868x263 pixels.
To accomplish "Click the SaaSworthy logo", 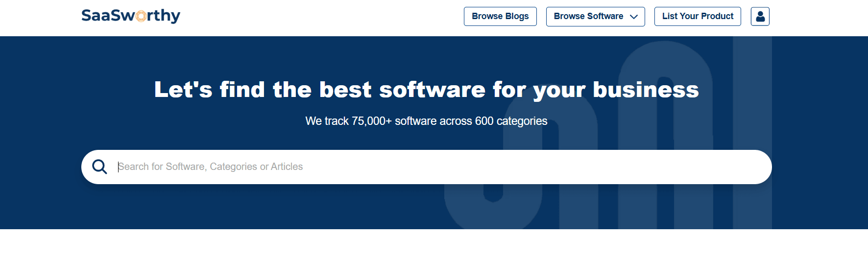I will pyautogui.click(x=130, y=16).
